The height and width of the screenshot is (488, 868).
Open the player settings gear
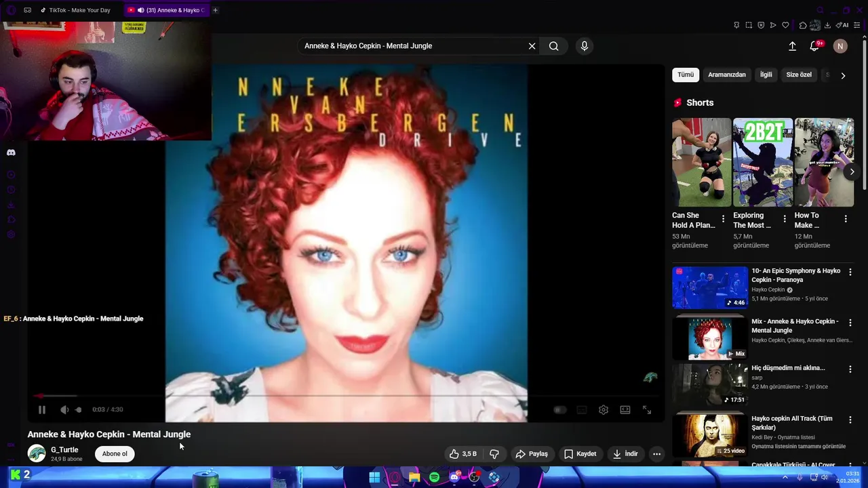click(604, 409)
